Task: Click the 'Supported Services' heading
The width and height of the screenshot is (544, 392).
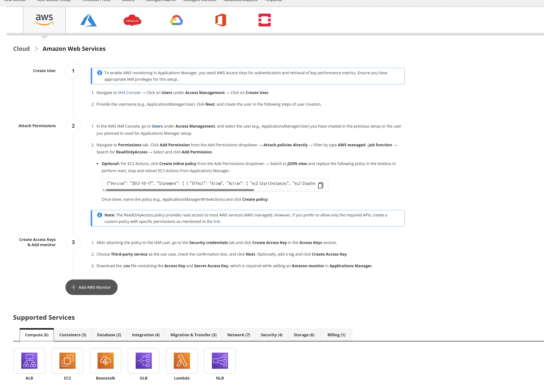Action: [x=44, y=317]
